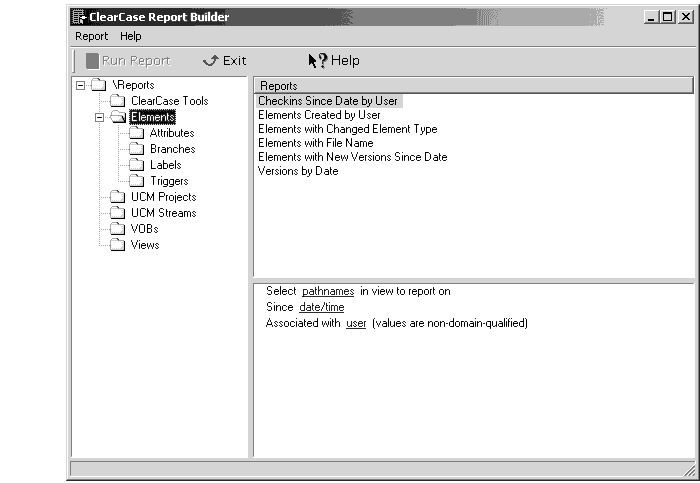The height and width of the screenshot is (483, 700).
Task: Select Elements Created by User report
Action: pyautogui.click(x=319, y=115)
